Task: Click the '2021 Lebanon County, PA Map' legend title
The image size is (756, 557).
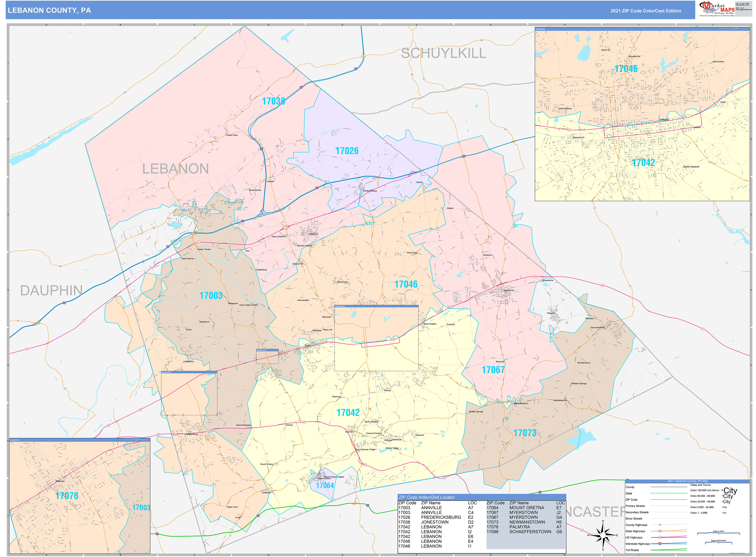Action: pos(687,481)
